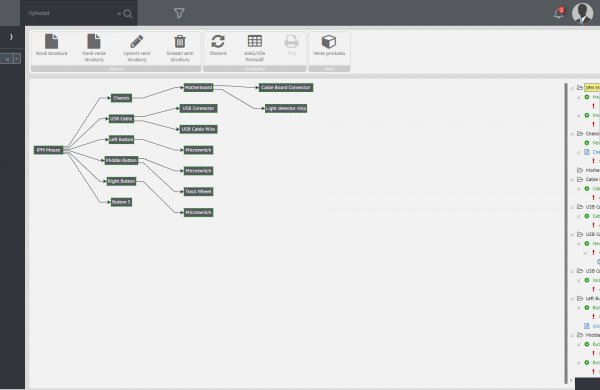Viewport: 600px width, 390px height.
Task: Open the user avatar profile menu
Action: (x=582, y=13)
